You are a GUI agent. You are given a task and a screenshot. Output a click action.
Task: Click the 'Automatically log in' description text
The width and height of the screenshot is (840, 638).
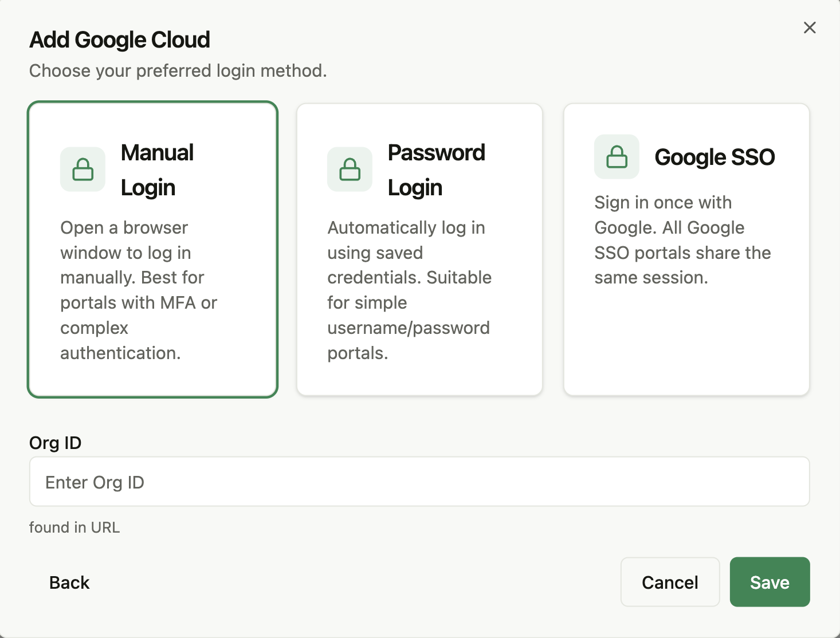[x=410, y=290]
